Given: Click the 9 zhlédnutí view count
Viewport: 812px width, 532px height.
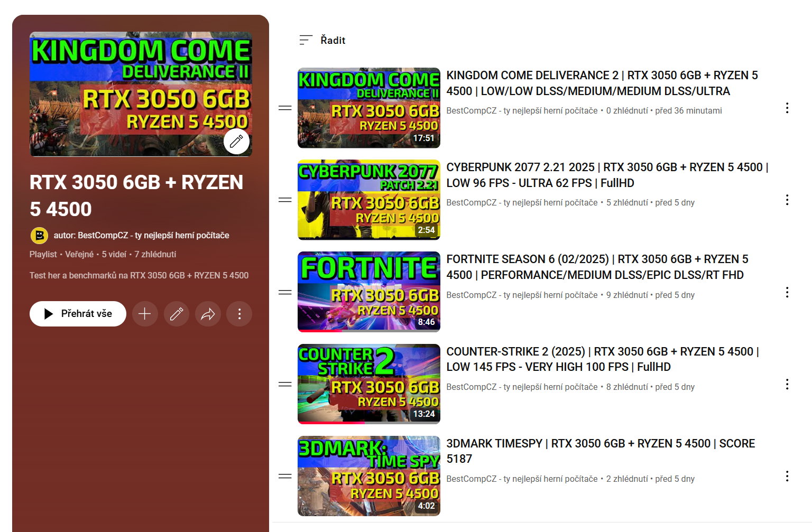Looking at the screenshot, I should (627, 295).
